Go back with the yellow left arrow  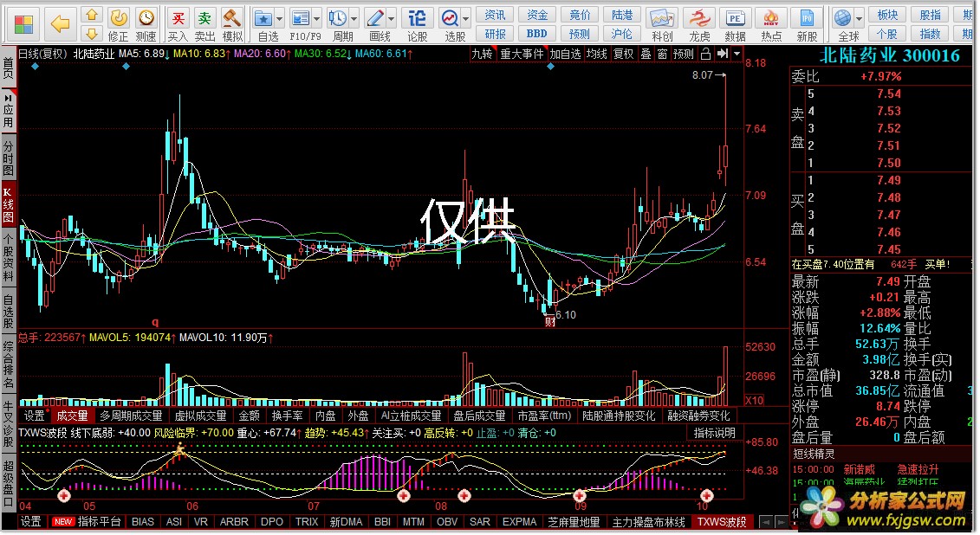60,24
